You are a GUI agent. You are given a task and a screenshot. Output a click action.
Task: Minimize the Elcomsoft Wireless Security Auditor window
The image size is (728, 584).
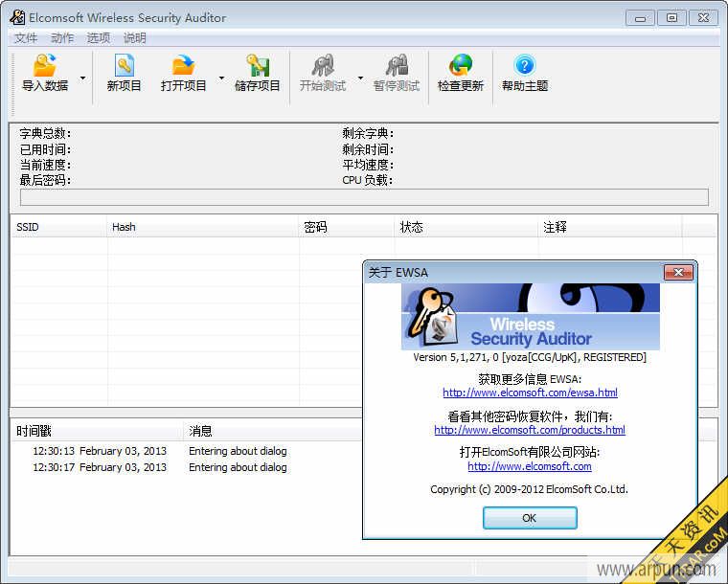[x=640, y=18]
